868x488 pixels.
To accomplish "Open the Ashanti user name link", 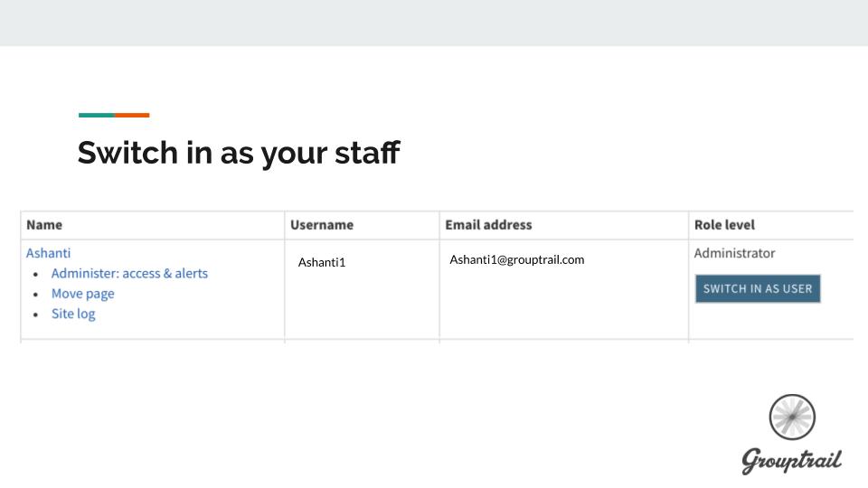I will point(48,253).
